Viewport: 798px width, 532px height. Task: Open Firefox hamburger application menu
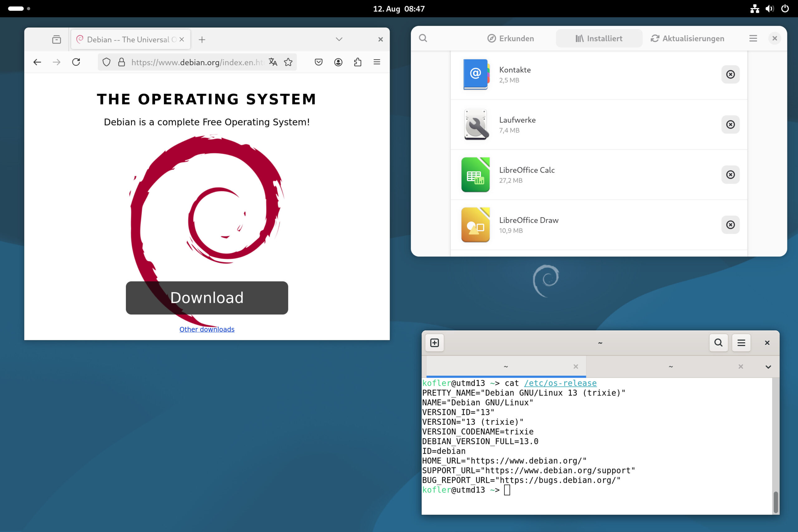[377, 62]
